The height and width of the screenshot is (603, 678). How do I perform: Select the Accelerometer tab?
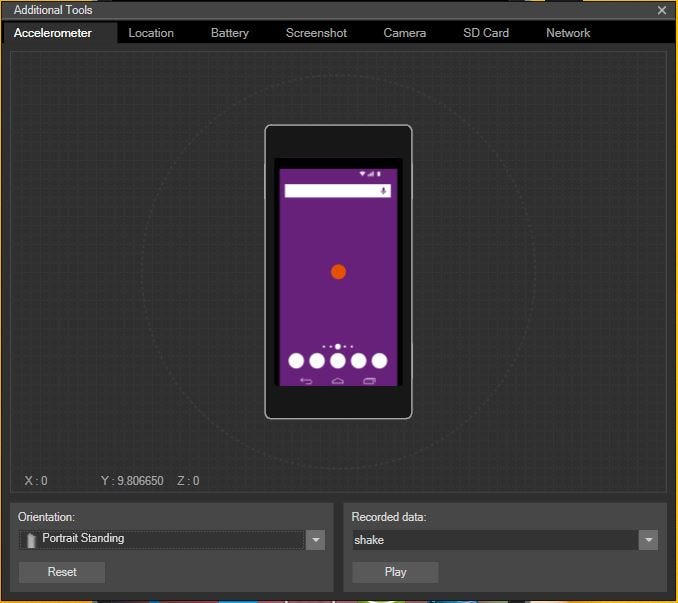pos(53,33)
